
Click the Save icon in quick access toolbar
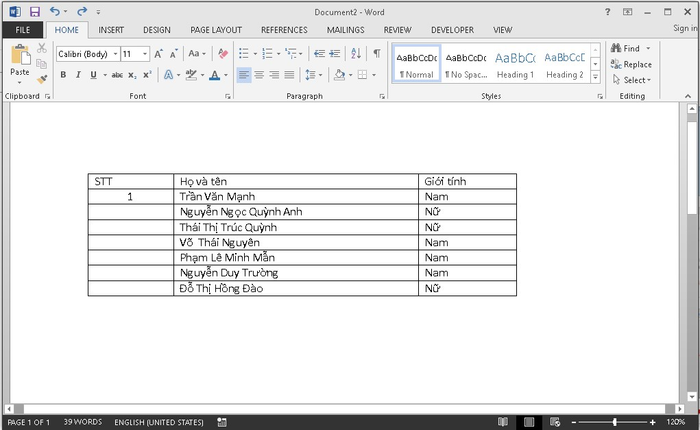[x=34, y=12]
